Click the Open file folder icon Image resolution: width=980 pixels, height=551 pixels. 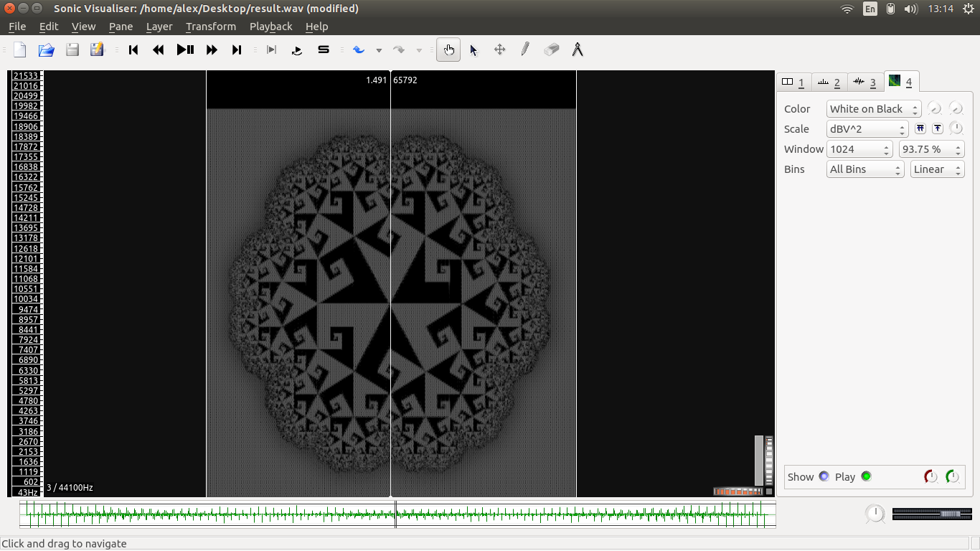point(46,50)
